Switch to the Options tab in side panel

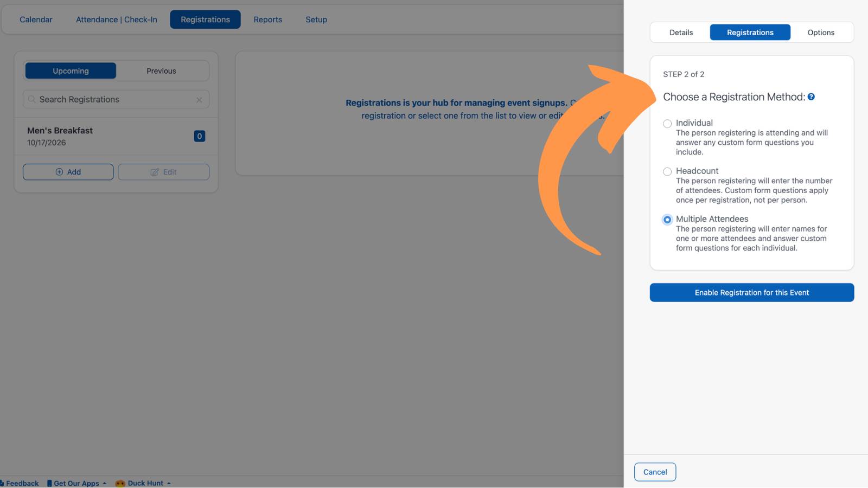(x=821, y=33)
